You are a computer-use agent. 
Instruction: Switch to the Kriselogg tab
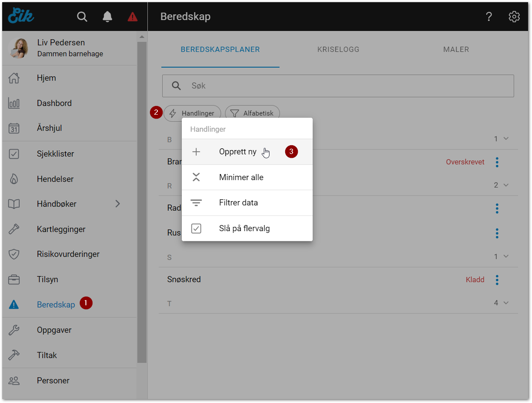338,50
